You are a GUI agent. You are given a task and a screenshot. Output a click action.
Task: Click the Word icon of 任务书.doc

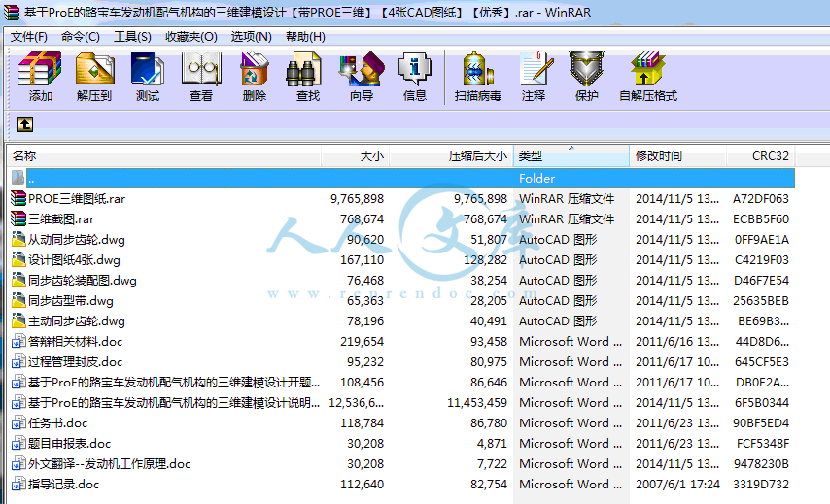coord(18,423)
